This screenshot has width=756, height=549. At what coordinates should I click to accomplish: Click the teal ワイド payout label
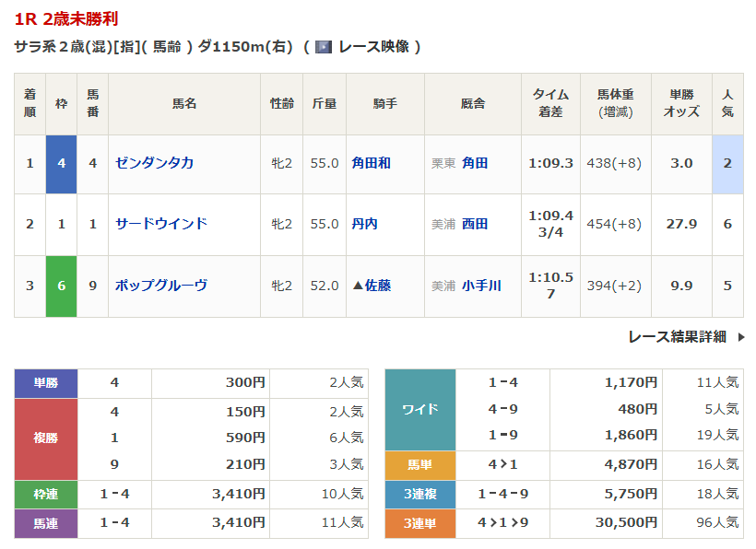420,409
